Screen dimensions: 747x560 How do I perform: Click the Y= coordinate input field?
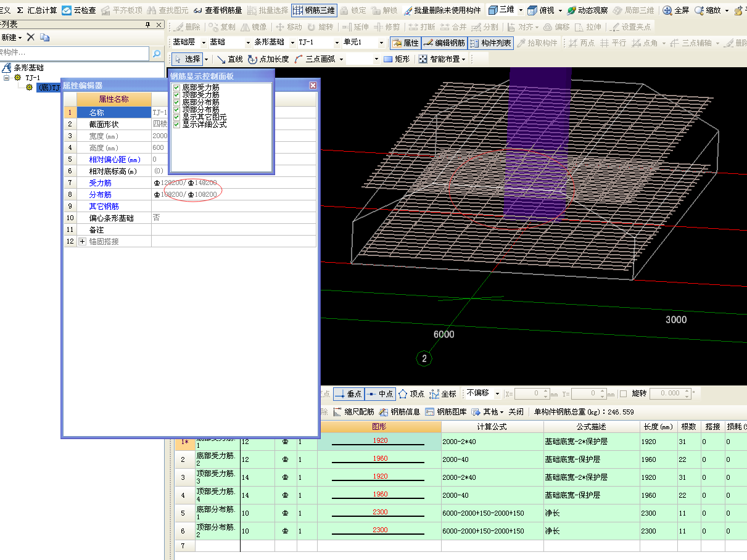[x=588, y=393]
